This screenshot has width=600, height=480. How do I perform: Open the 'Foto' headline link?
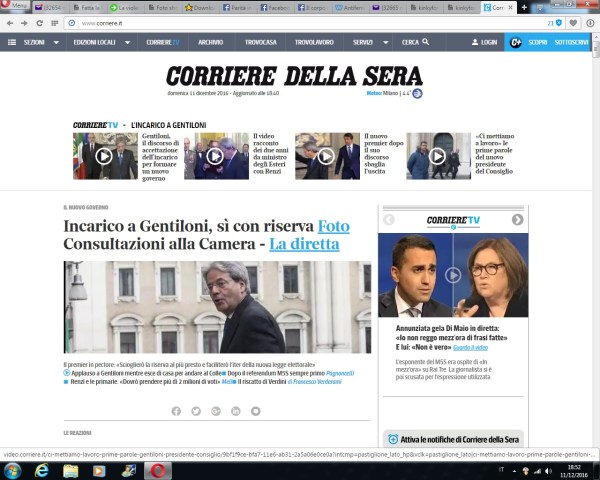334,226
